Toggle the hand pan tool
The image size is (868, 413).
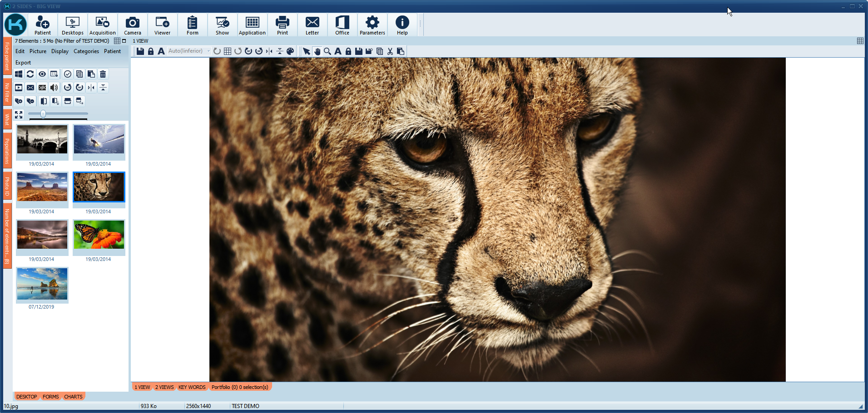click(317, 51)
